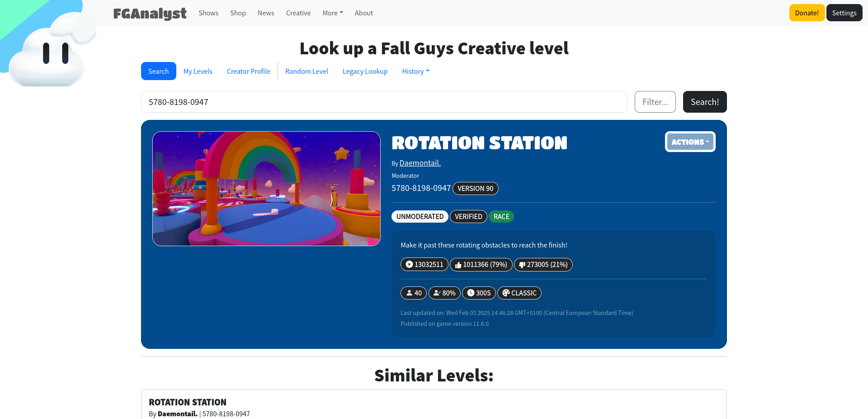This screenshot has width=868, height=419.
Task: Expand the More dropdown menu
Action: [333, 13]
